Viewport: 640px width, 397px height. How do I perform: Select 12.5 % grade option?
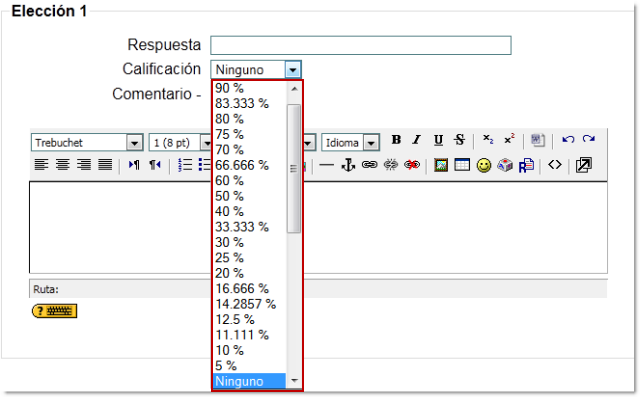click(249, 319)
